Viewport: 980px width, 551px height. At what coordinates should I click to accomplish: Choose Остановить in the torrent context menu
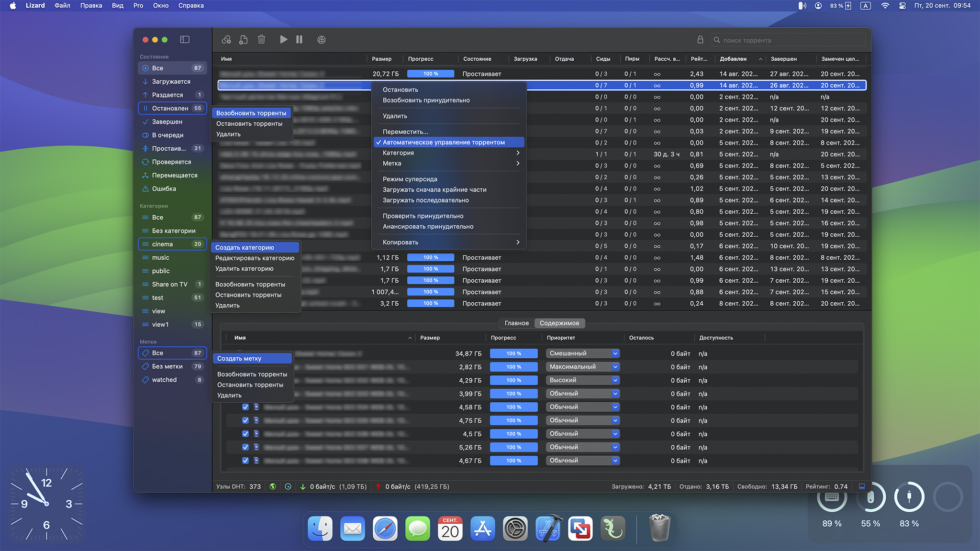pos(449,89)
